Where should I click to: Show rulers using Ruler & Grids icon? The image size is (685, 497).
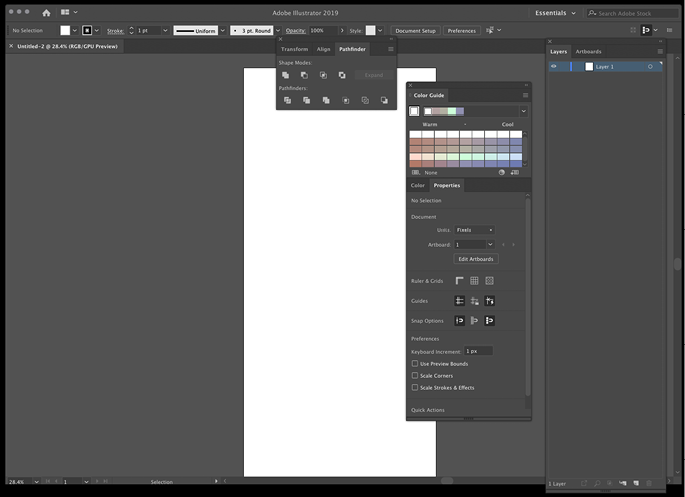(460, 281)
